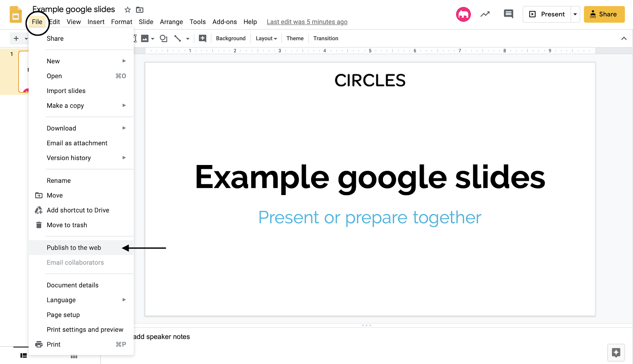This screenshot has width=633, height=364.
Task: Open Document details
Action: click(x=81, y=285)
